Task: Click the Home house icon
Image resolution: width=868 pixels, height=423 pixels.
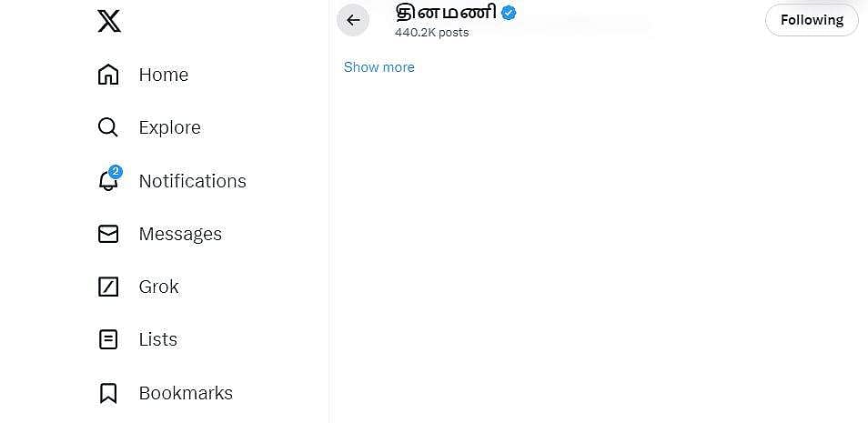Action: 108,75
